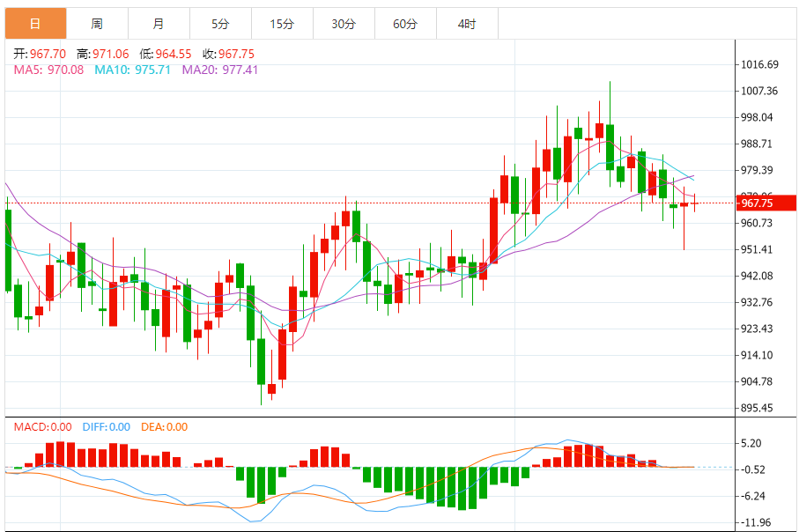Click the DIFF:0.00 indicator label

tap(107, 427)
